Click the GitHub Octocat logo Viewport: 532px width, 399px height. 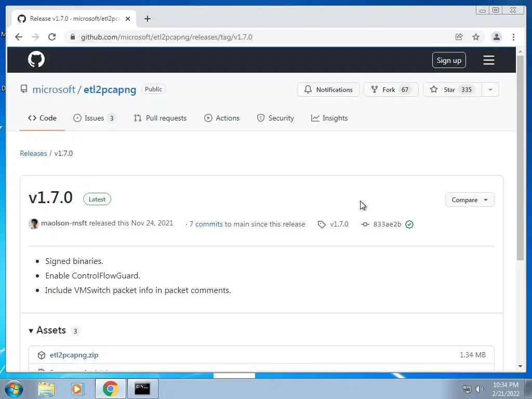[x=36, y=60]
